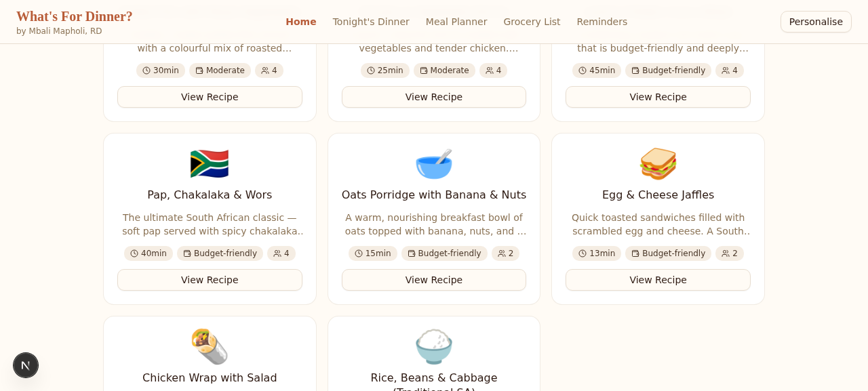Click the What's For Dinner? site title
This screenshot has height=391, width=868.
point(75,16)
